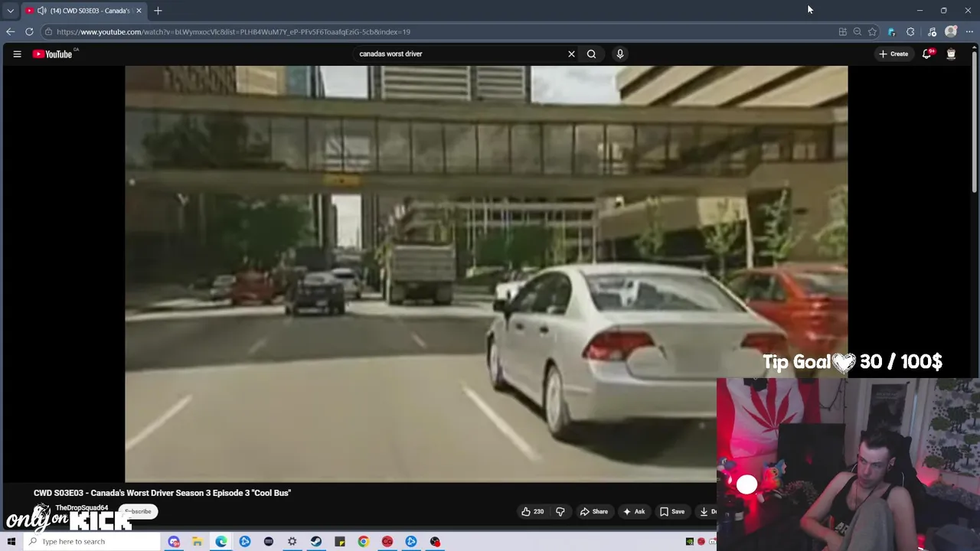Save the video to a playlist
This screenshot has width=980, height=551.
(x=671, y=511)
